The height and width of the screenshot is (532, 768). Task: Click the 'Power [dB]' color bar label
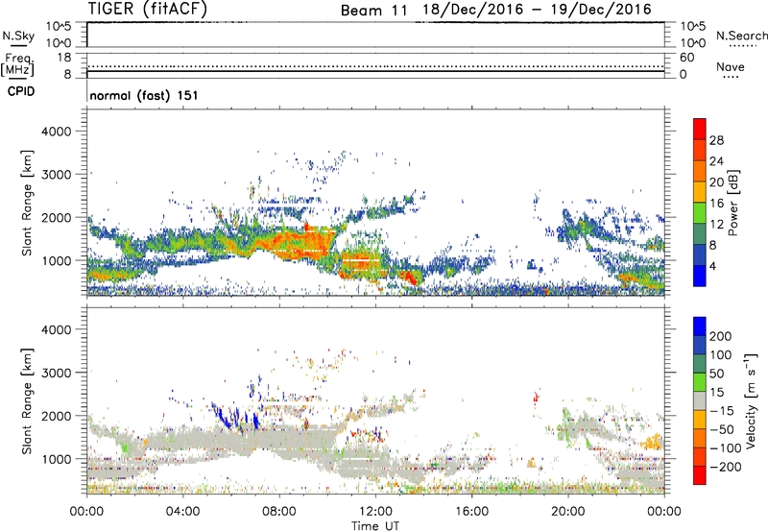(x=732, y=203)
